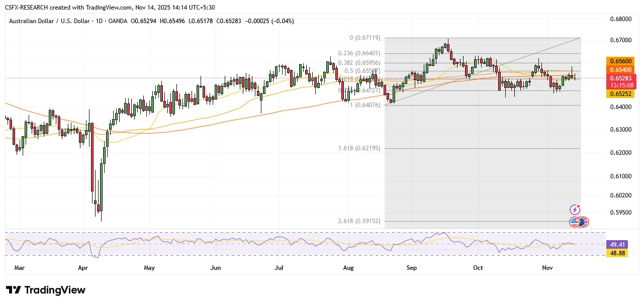
Task: Click the Sep label on time axis
Action: [411, 268]
